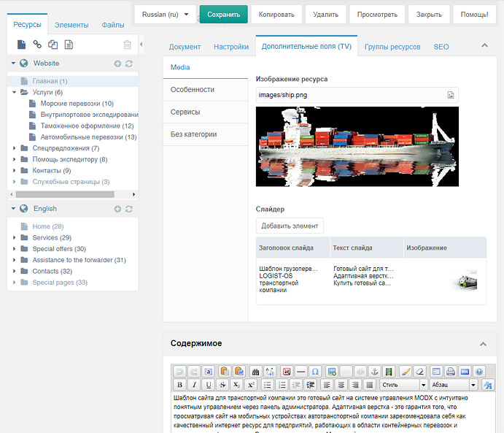
Task: Select the Особенности category tab
Action: click(193, 89)
